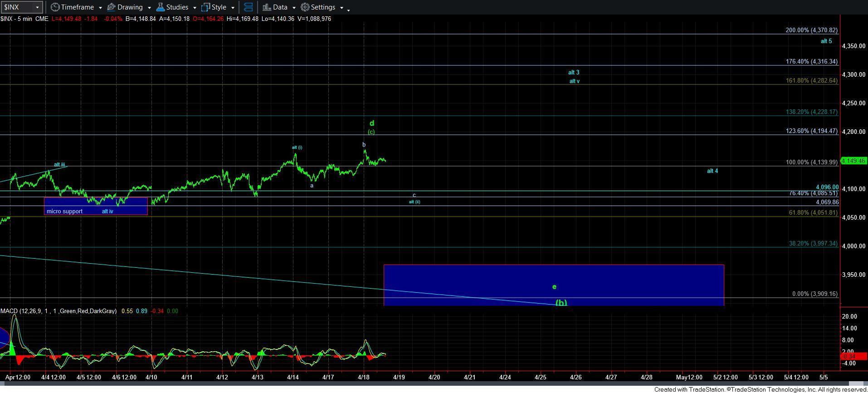Click the current price tag 4,149.46
Viewport: 868px width, 393px height.
coord(853,161)
